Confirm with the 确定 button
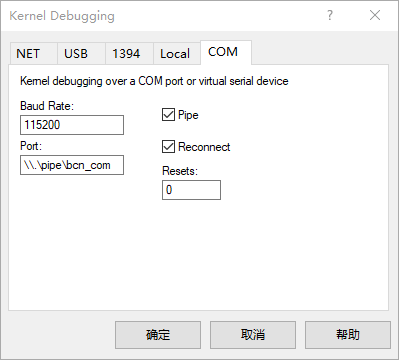399x360 pixels. 158,335
